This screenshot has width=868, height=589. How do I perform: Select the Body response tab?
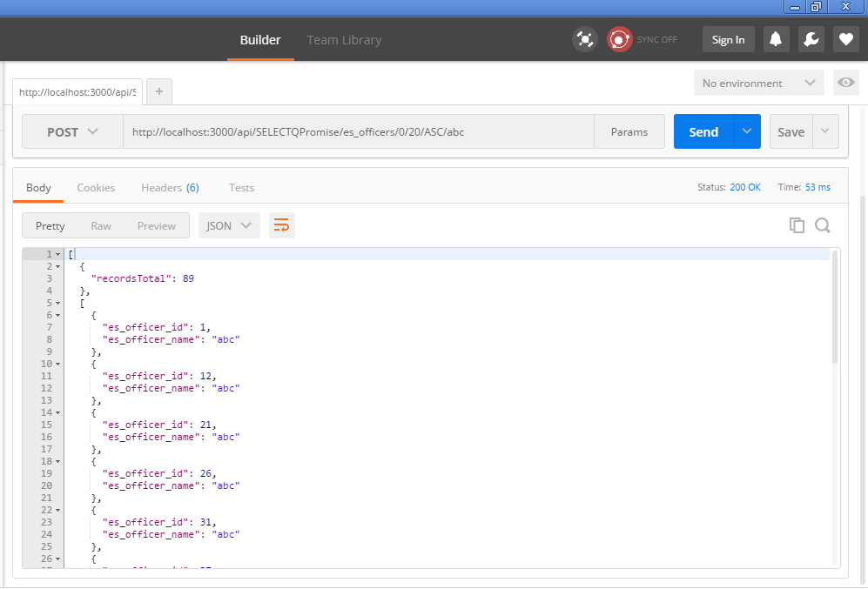pyautogui.click(x=38, y=188)
